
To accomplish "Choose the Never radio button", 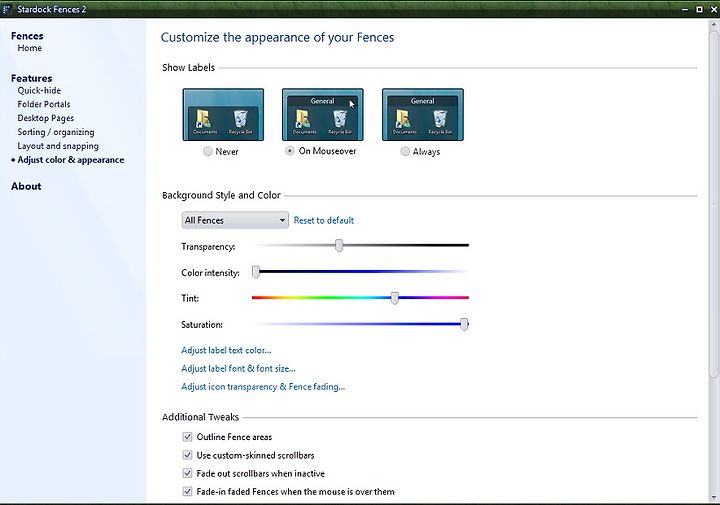I will [x=208, y=151].
